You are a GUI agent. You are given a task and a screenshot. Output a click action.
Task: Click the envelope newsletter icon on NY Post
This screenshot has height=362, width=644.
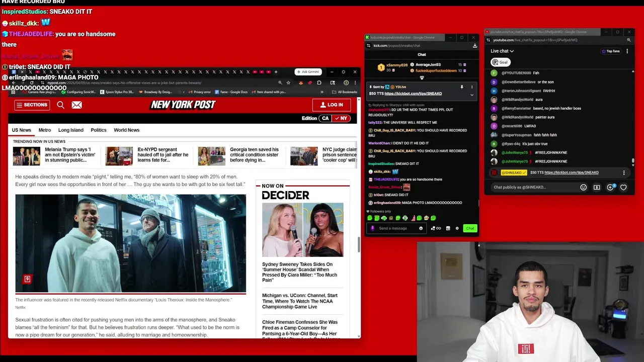[76, 105]
